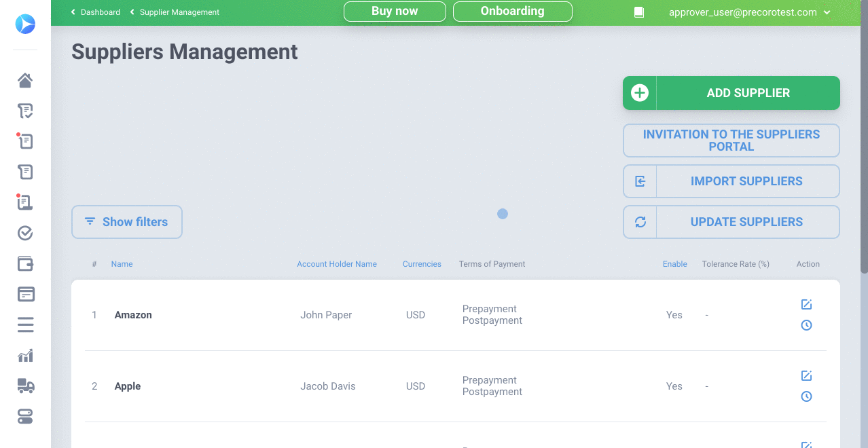This screenshot has width=868, height=448.
Task: Open the house Home icon in sidebar
Action: (25, 81)
